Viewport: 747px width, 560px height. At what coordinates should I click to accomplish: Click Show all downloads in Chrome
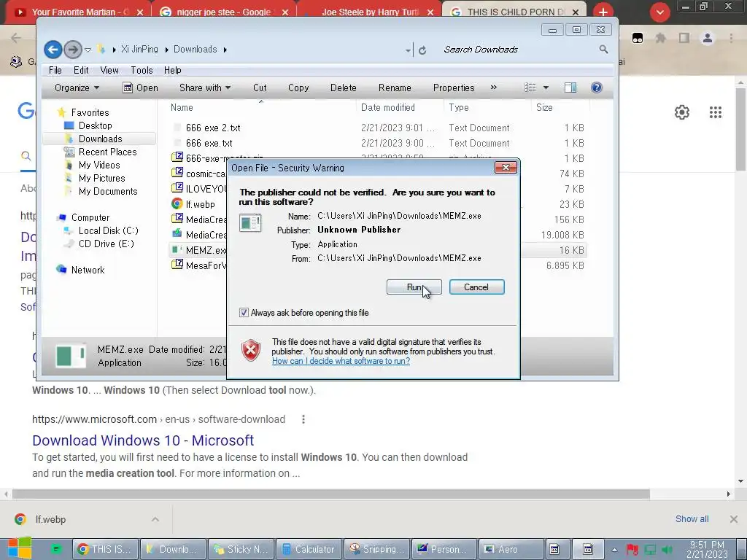[x=692, y=519]
